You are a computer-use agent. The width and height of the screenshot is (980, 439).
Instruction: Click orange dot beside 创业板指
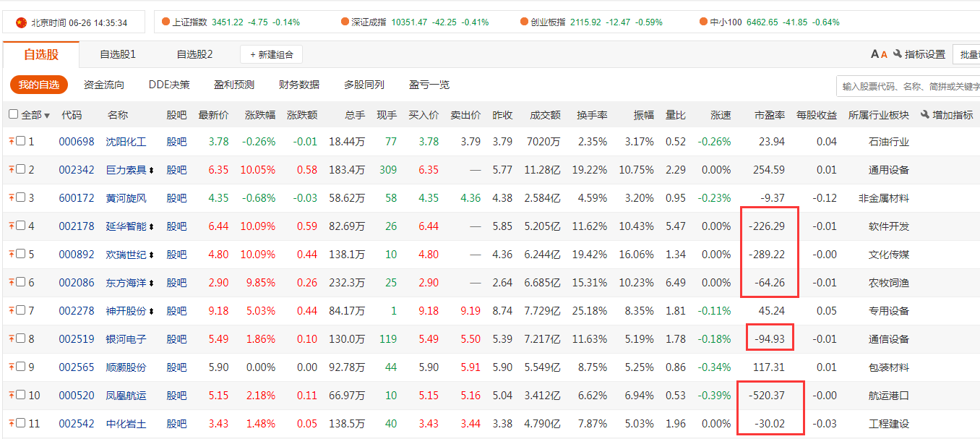524,22
